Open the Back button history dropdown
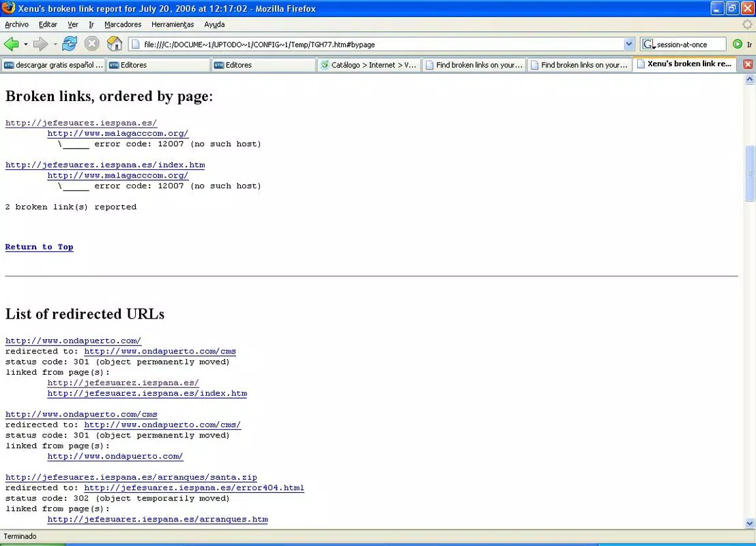 (25, 44)
